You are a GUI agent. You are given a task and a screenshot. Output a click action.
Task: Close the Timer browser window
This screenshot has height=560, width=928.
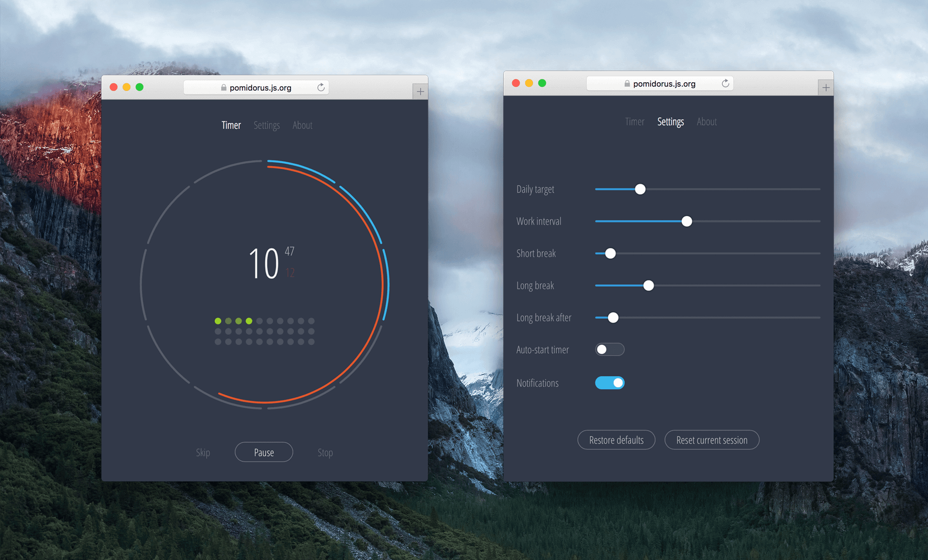click(x=114, y=87)
